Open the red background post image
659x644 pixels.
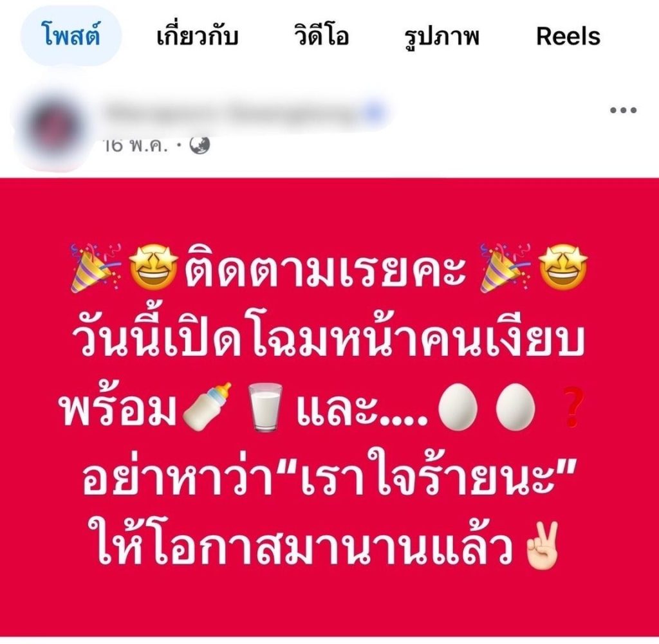(329, 407)
